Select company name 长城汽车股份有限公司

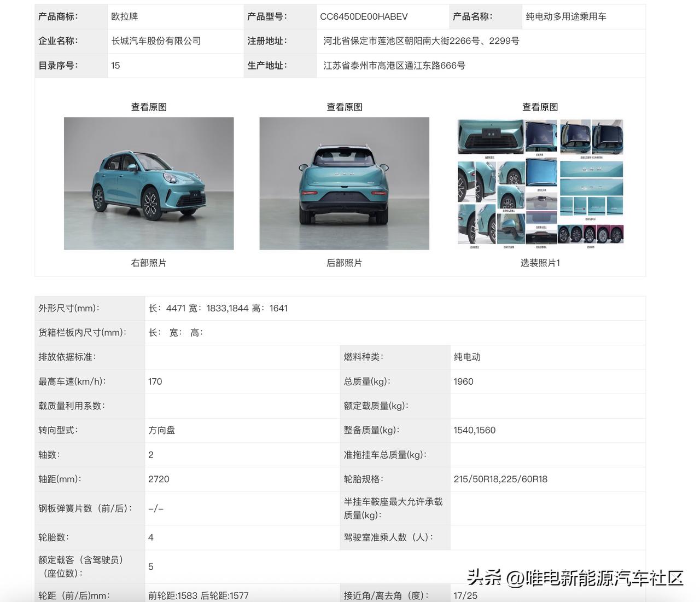coord(156,41)
